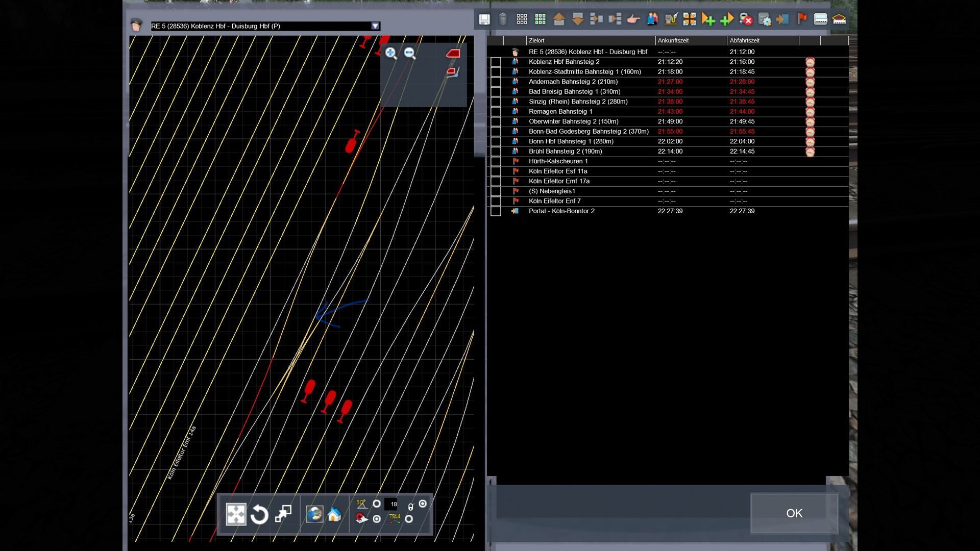Open the RE 5 service selection dropdown
Viewport: 980px width, 551px height.
coord(375,26)
